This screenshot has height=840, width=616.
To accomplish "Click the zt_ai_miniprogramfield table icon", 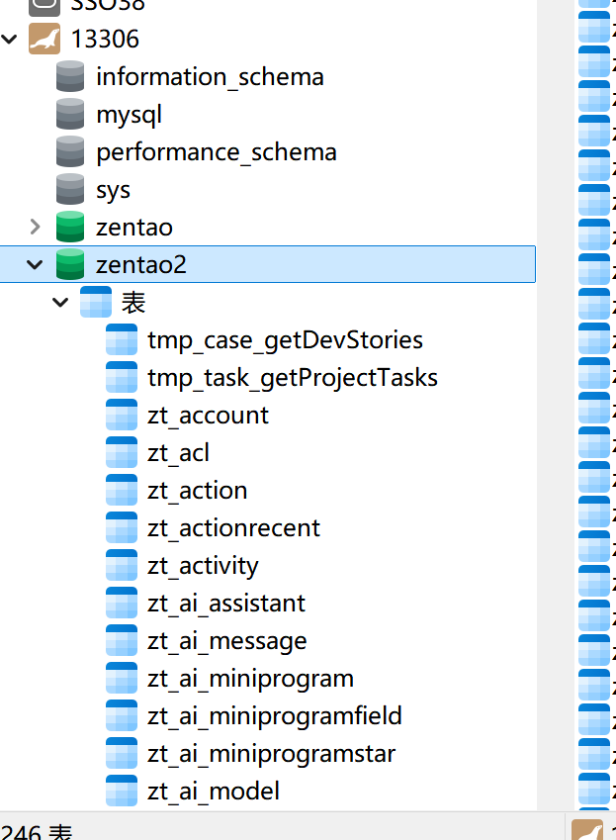I will point(122,715).
